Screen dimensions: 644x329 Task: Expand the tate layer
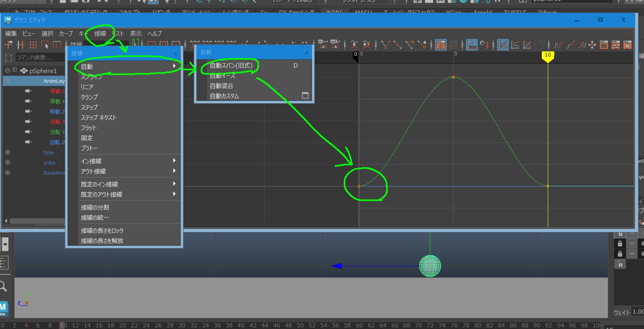click(7, 152)
